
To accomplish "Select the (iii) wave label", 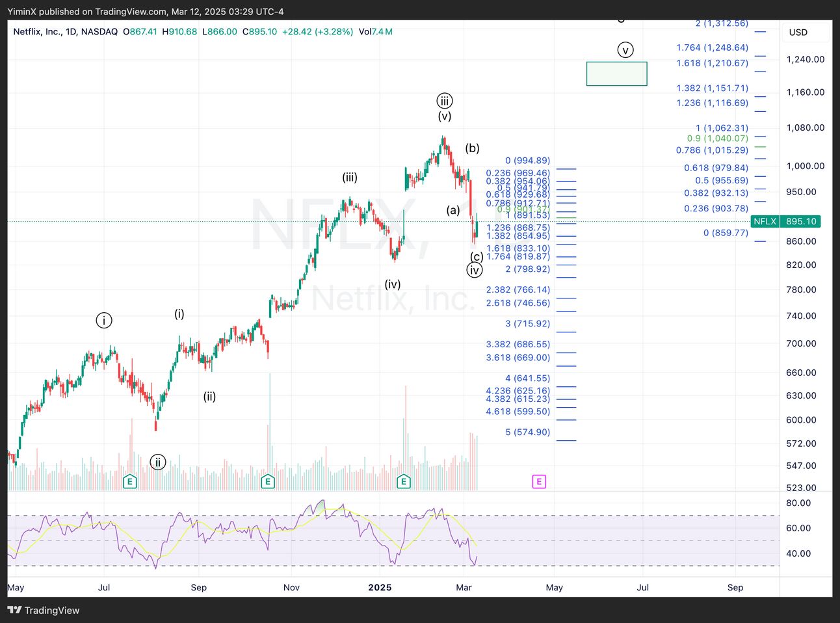I will [x=350, y=178].
